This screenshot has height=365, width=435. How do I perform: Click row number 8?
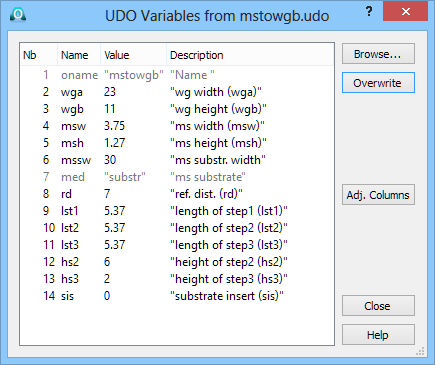tap(46, 194)
